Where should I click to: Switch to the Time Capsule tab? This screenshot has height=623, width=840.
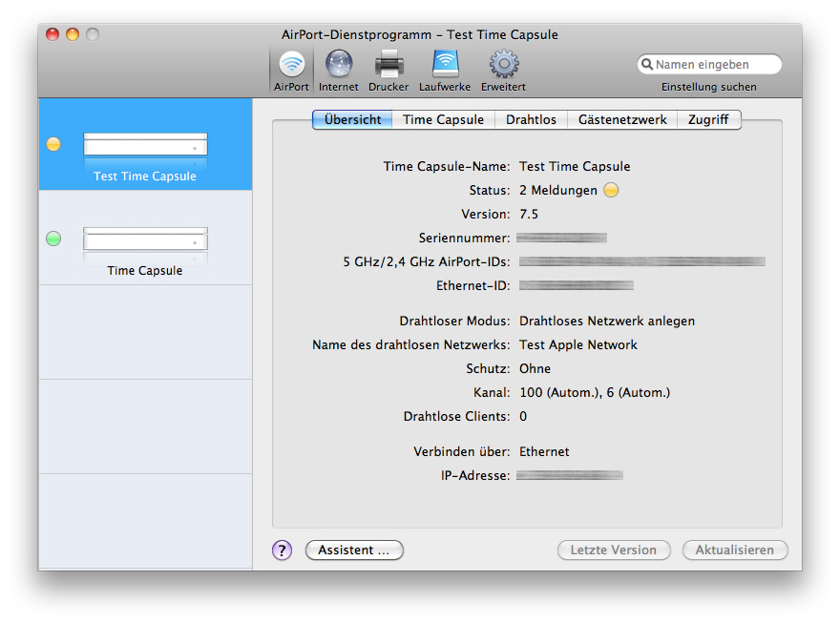443,119
